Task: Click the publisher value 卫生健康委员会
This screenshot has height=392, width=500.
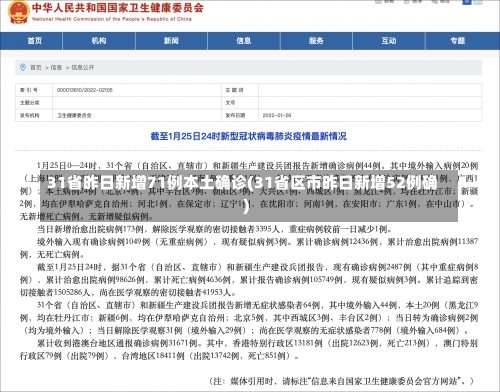Action: pyautogui.click(x=74, y=115)
